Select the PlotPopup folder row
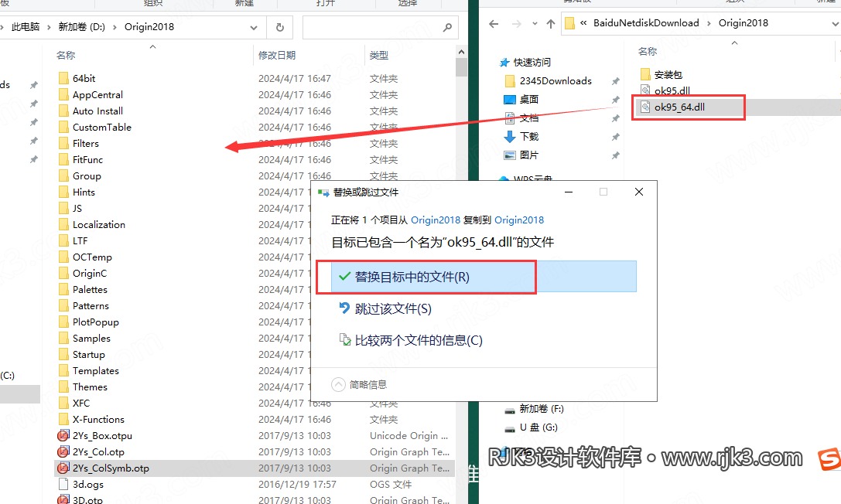Screen dimensions: 841x504 [183, 322]
